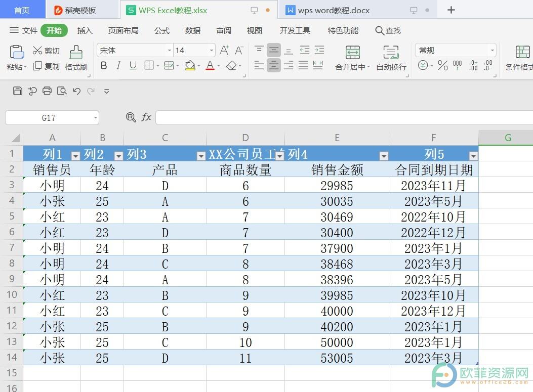Toggle bold formatting
The image size is (533, 392).
104,65
